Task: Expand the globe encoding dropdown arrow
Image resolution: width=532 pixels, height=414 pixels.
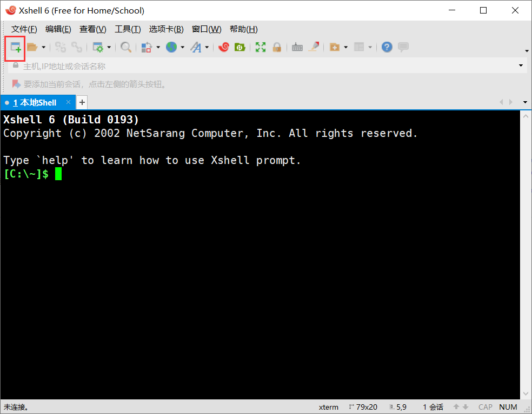Action: (x=183, y=47)
